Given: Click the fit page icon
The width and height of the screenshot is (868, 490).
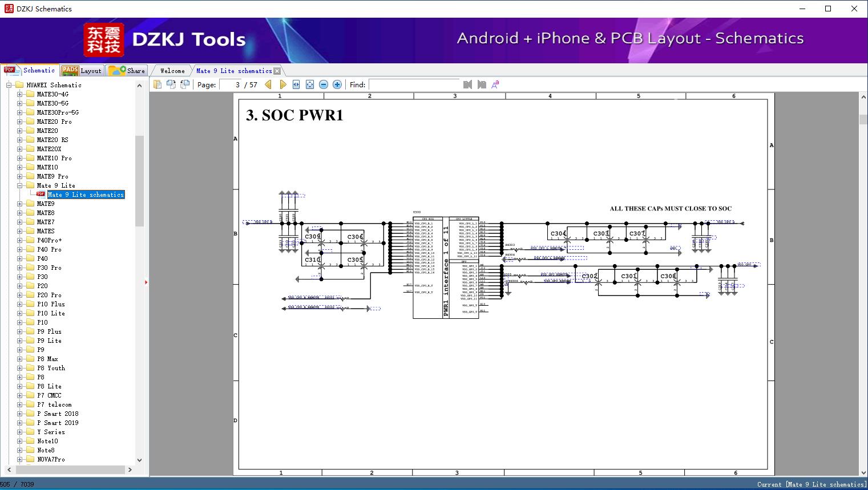Looking at the screenshot, I should [310, 84].
